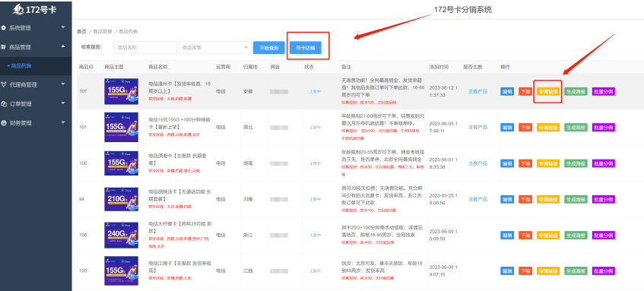Open product 94's 210G thumbnail
This screenshot has height=291, width=644.
(121, 199)
